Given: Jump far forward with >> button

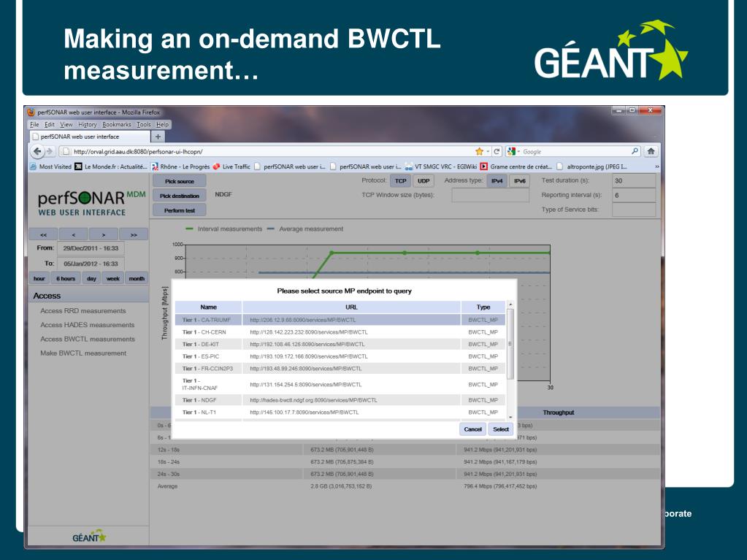Looking at the screenshot, I should 134,234.
